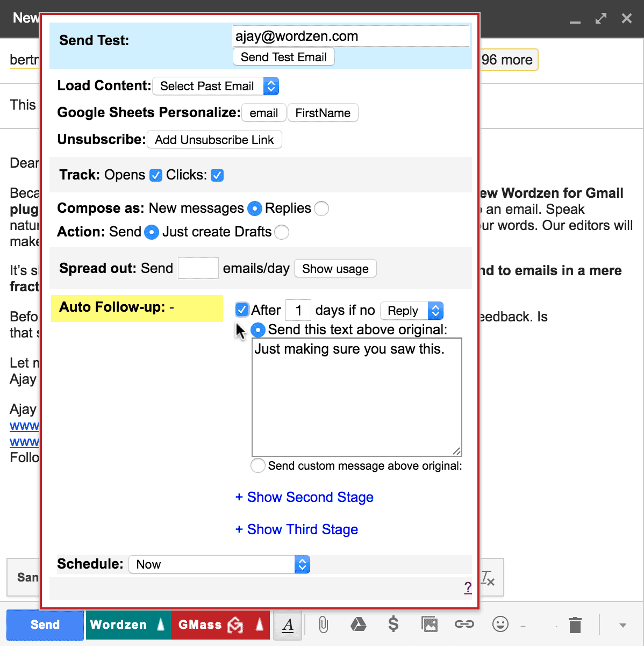Click the Show Second Stage link

coord(304,497)
